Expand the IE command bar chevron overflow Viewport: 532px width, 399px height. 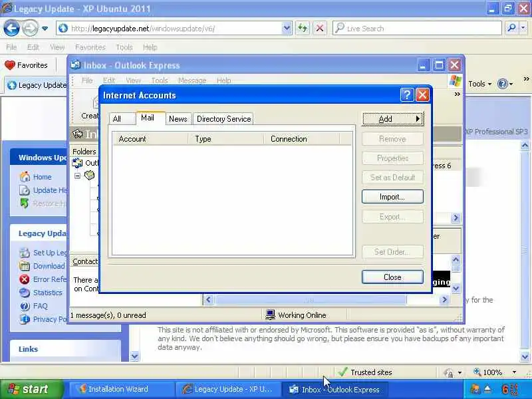point(526,78)
